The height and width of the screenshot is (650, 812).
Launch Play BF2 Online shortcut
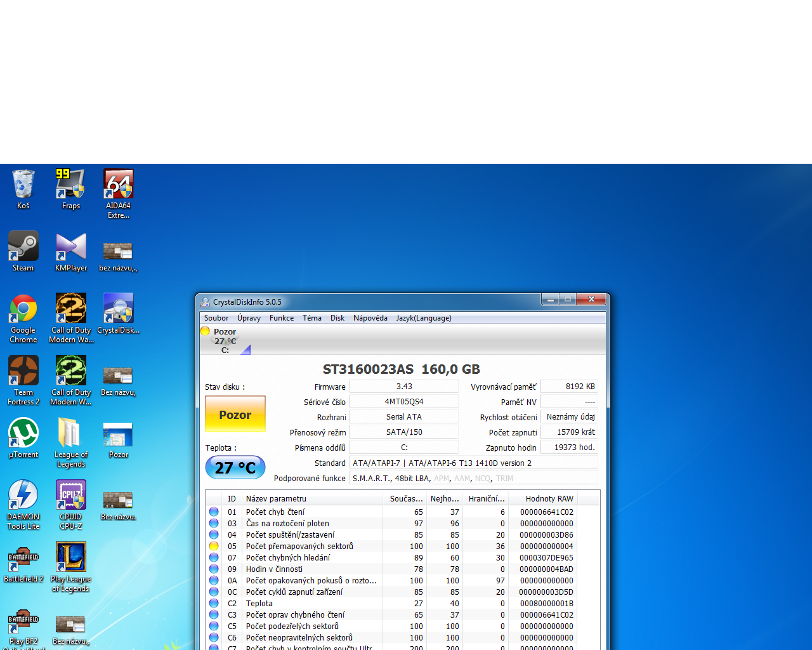pyautogui.click(x=23, y=629)
